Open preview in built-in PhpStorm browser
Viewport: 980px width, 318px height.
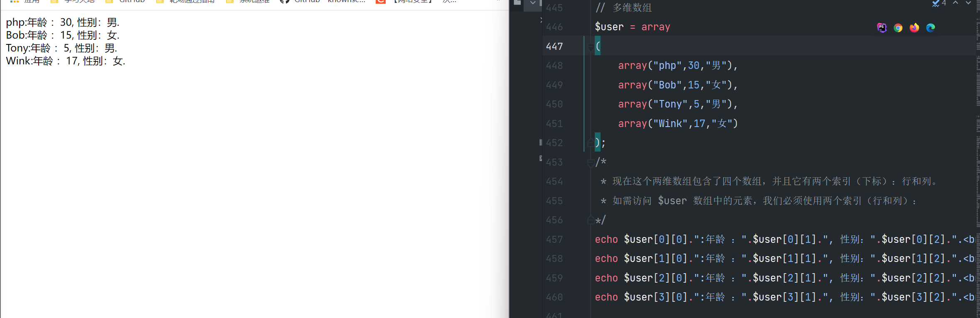coord(882,28)
